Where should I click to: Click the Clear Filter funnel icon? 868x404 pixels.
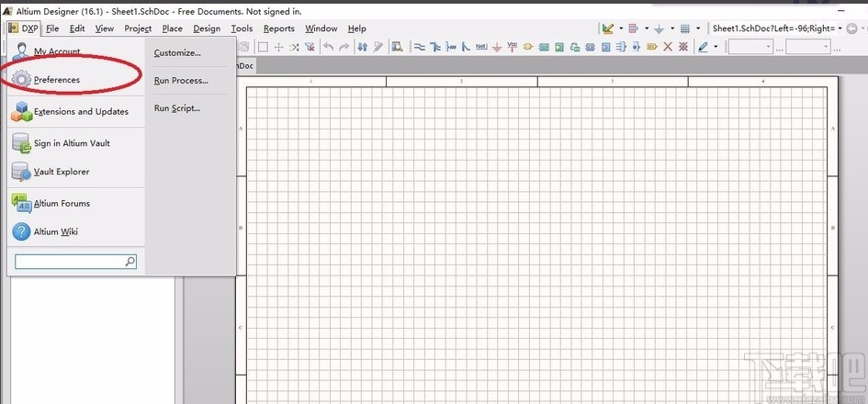(310, 47)
